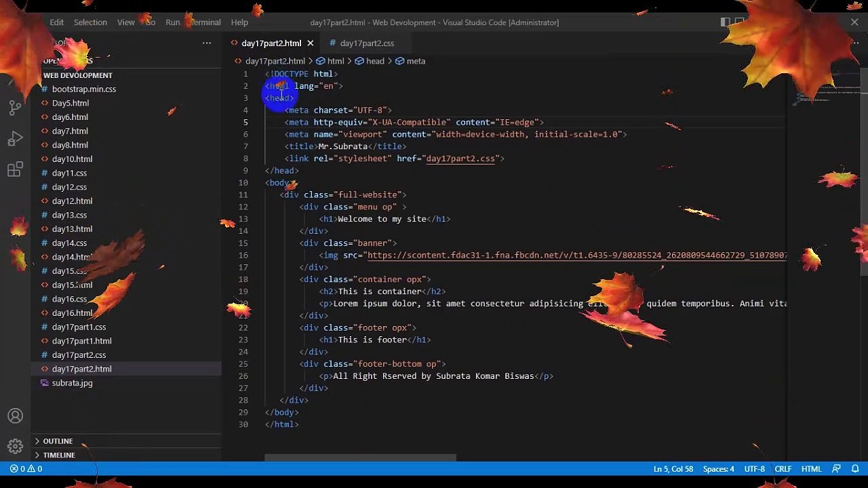The image size is (868, 488).
Task: Change line ending via CRLF indicator
Action: pos(783,469)
